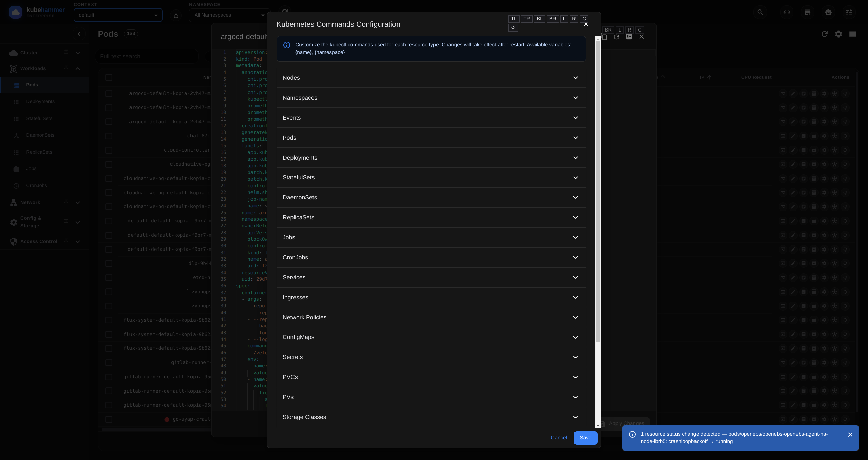
Task: Collapse the sidebar with the chevron arrow
Action: tap(79, 34)
